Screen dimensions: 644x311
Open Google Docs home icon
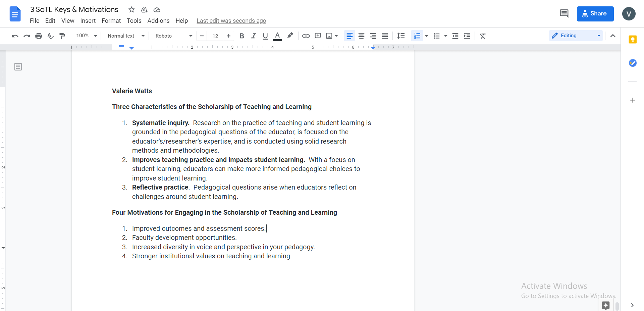pyautogui.click(x=15, y=14)
